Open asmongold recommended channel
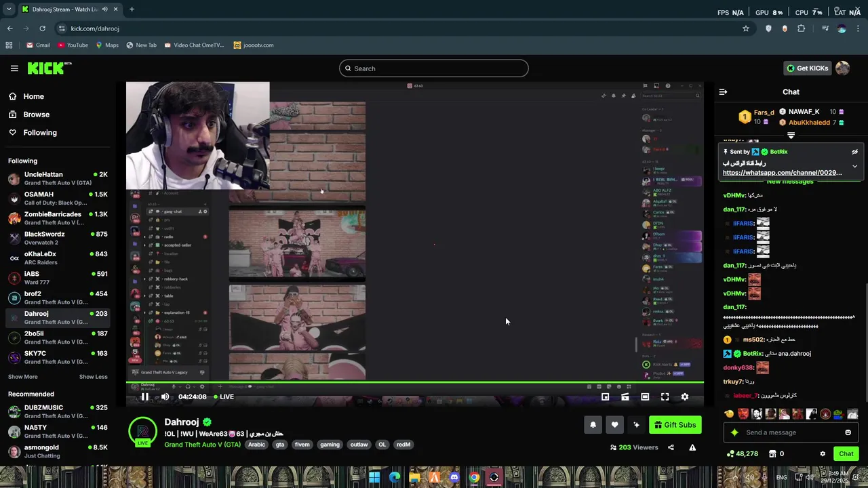868x488 pixels. [x=58, y=451]
